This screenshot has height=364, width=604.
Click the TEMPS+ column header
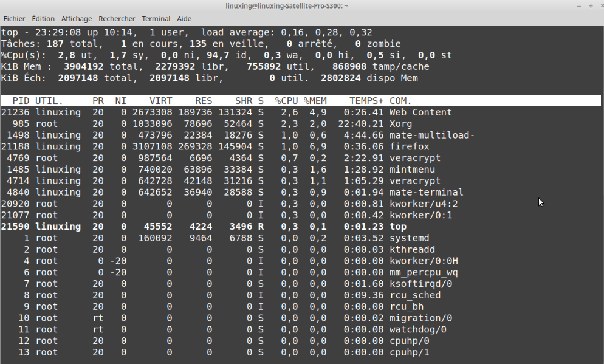[366, 101]
